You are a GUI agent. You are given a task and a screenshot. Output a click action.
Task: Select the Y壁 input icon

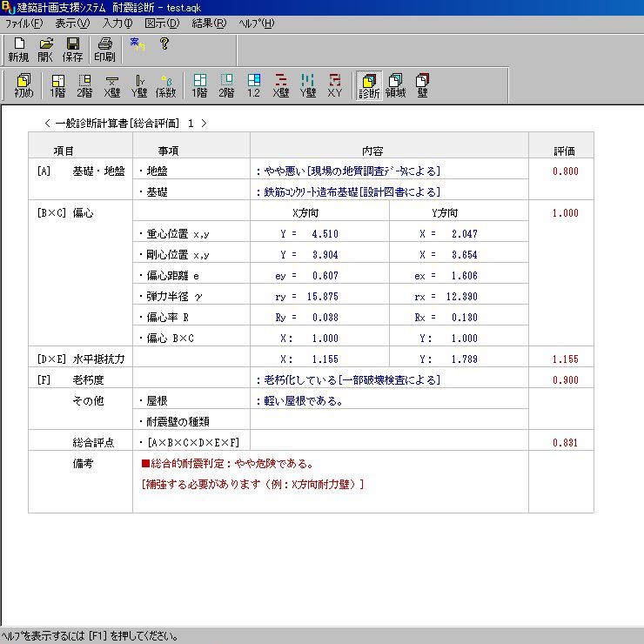pyautogui.click(x=139, y=85)
